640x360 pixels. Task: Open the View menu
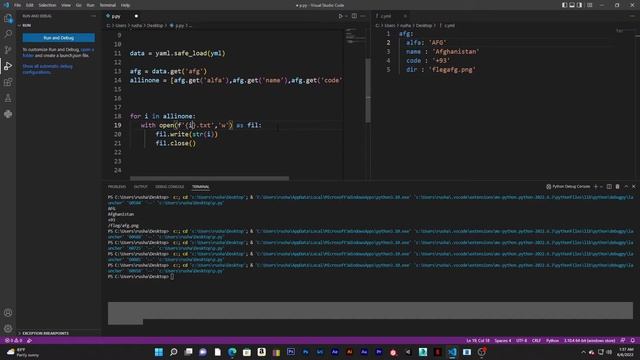click(66, 5)
